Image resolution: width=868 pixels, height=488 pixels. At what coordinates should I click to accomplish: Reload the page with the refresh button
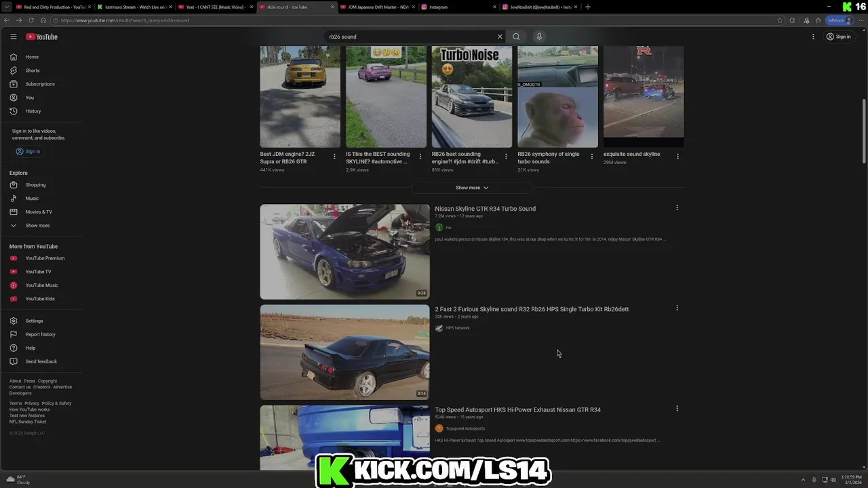31,20
